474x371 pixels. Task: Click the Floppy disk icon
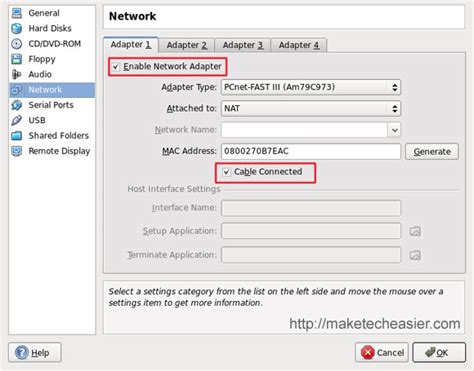click(16, 59)
